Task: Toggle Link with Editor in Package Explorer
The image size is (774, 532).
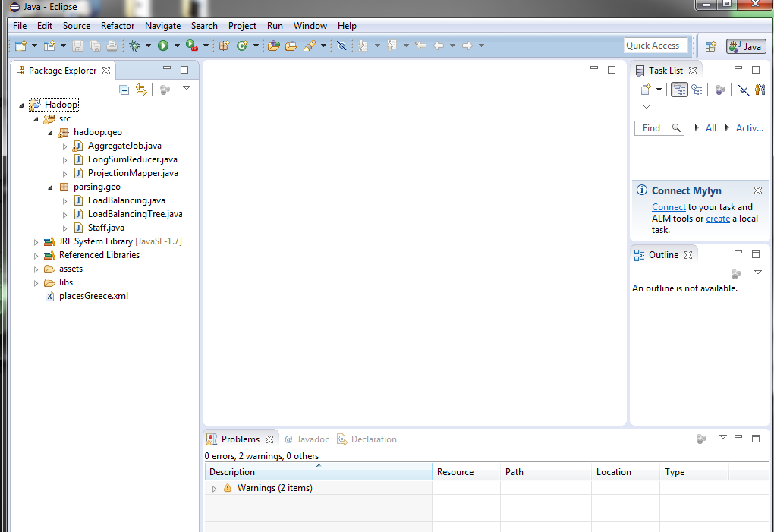Action: [141, 90]
